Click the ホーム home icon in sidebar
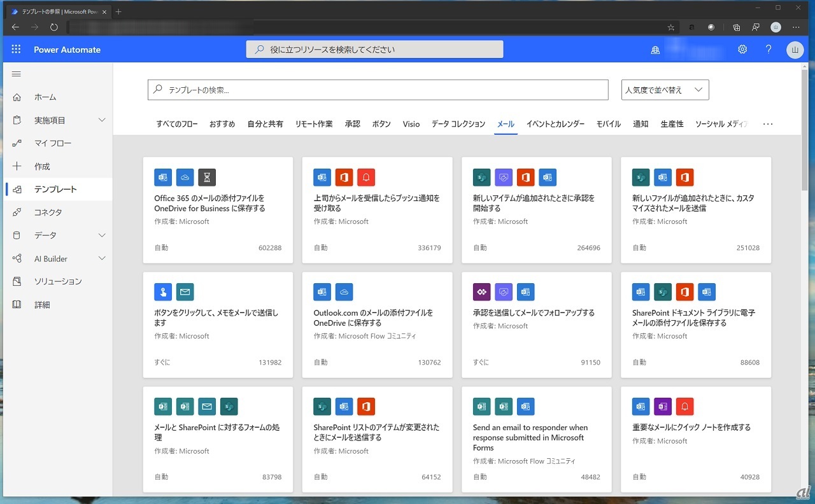815x504 pixels. coord(17,97)
